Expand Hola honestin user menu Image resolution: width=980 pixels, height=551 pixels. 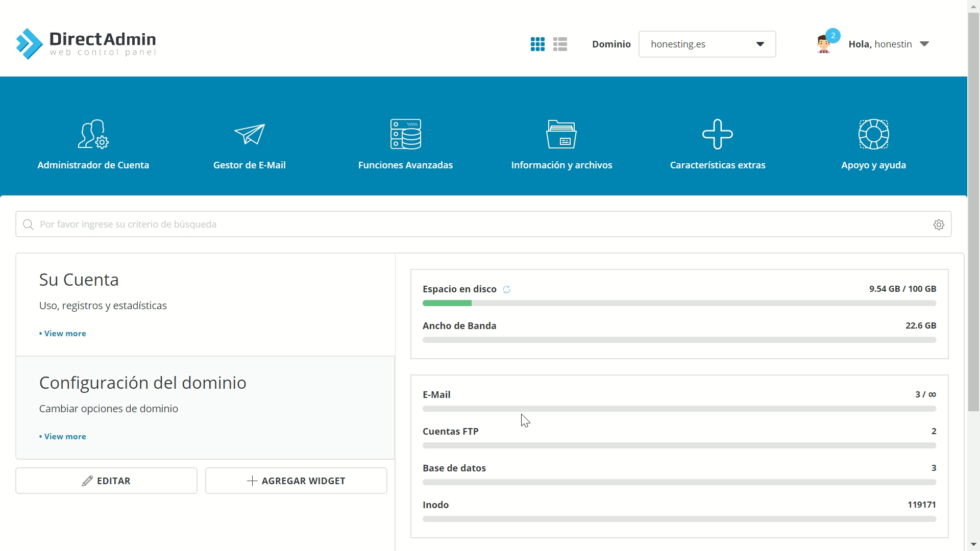coord(888,44)
